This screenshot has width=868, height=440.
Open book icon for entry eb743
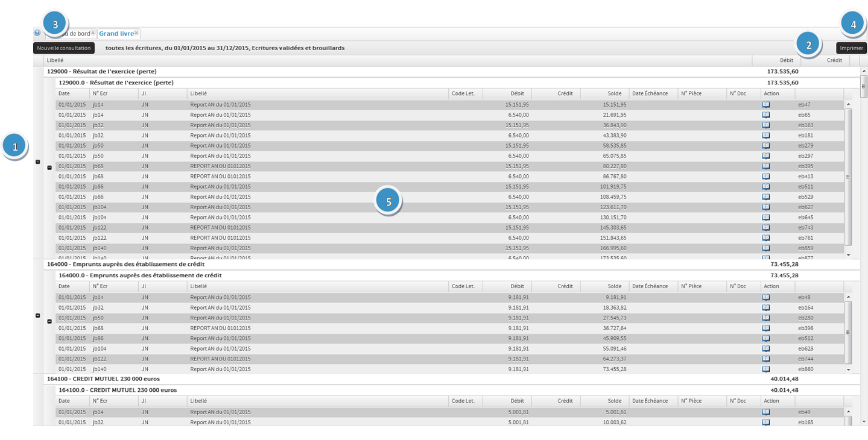[x=766, y=228]
